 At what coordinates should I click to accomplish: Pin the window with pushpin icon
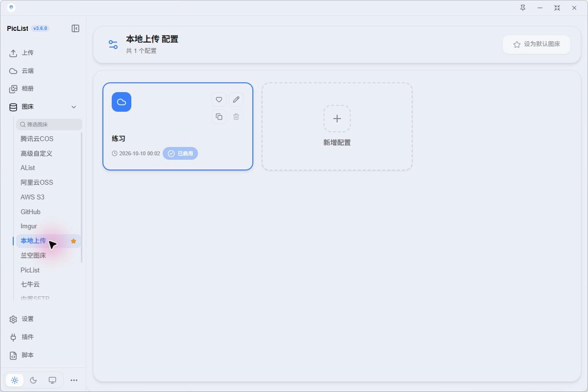coord(523,8)
